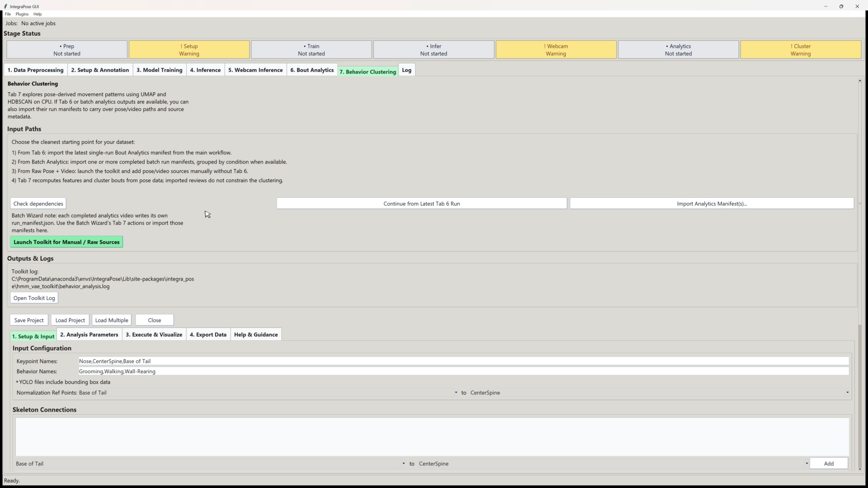Select the 1. Setup & Input sub-tab
The image size is (868, 488).
tap(33, 336)
